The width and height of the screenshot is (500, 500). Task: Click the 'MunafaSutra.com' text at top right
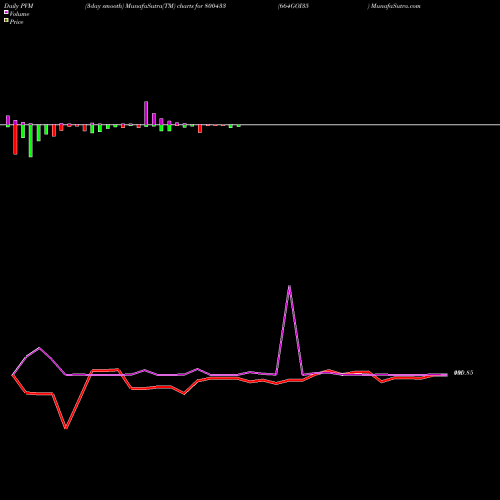396,6
